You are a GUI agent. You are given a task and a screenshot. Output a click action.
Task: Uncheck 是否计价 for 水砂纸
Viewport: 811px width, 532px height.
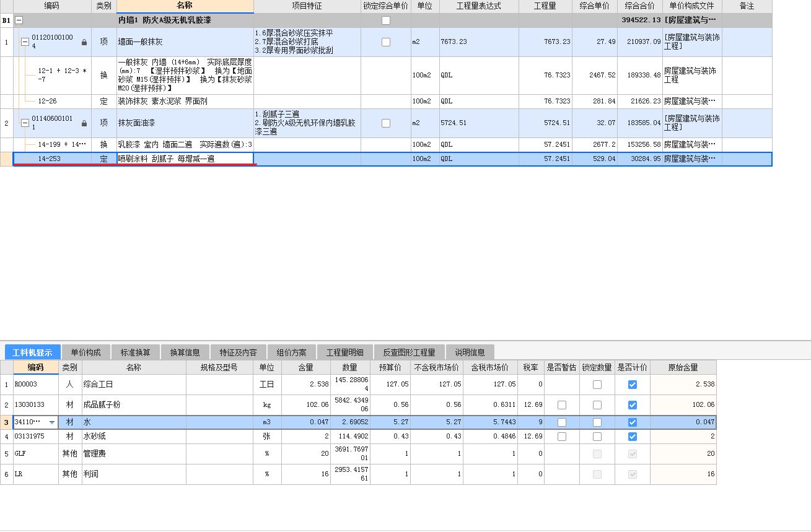pyautogui.click(x=633, y=436)
